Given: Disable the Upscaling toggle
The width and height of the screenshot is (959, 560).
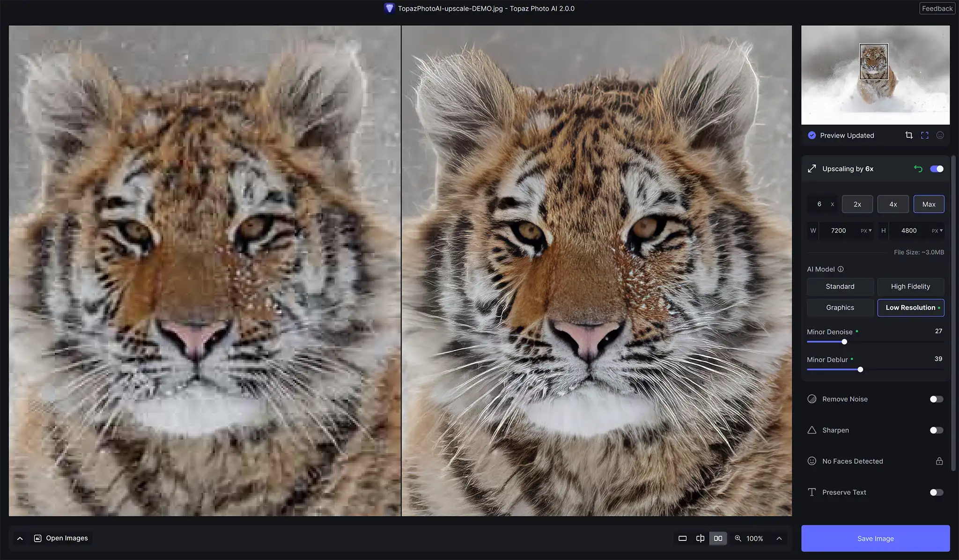Looking at the screenshot, I should (x=937, y=169).
